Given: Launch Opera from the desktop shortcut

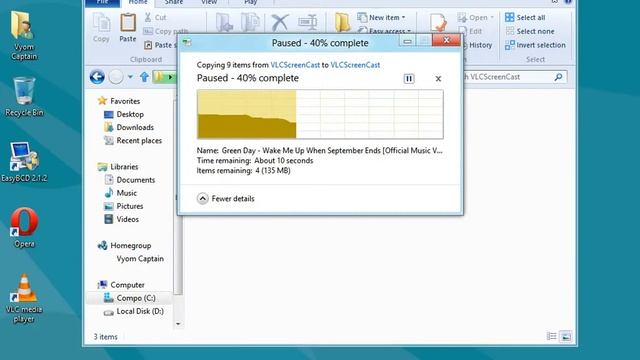Looking at the screenshot, I should pyautogui.click(x=24, y=228).
